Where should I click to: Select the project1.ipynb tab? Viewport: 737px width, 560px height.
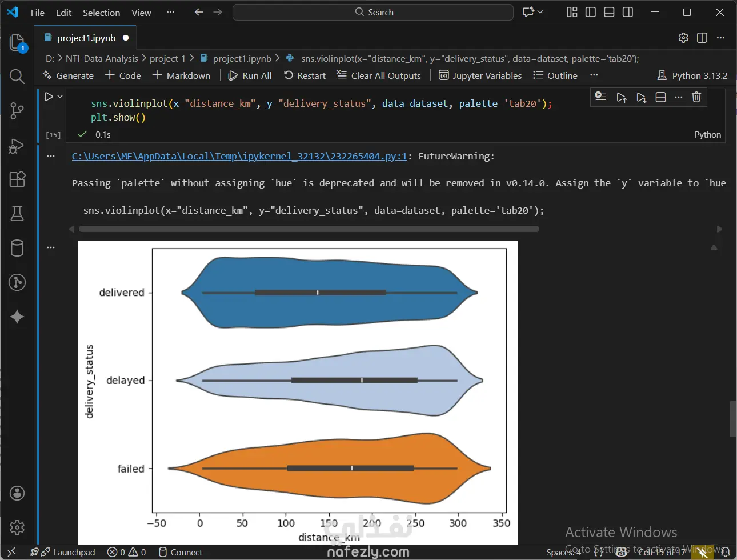(x=86, y=38)
